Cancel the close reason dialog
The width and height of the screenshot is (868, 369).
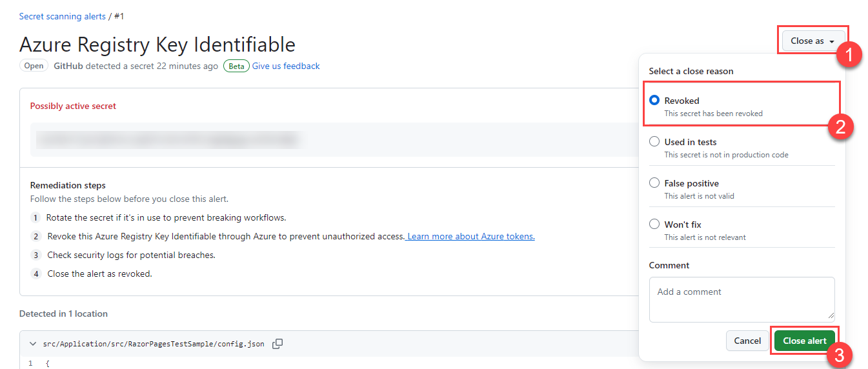[747, 341]
